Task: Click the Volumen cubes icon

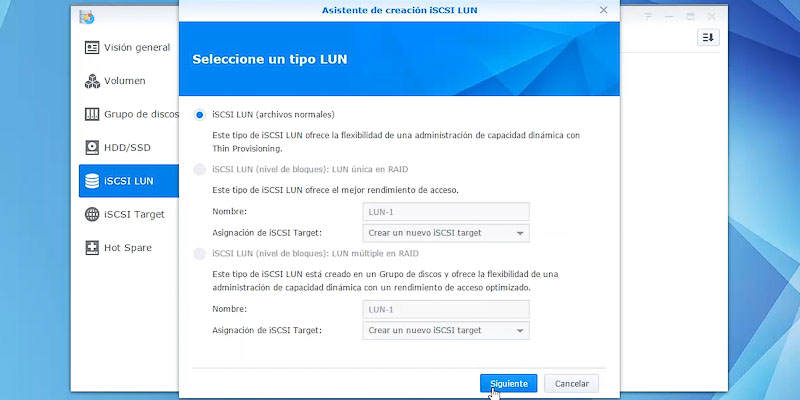Action: [92, 81]
